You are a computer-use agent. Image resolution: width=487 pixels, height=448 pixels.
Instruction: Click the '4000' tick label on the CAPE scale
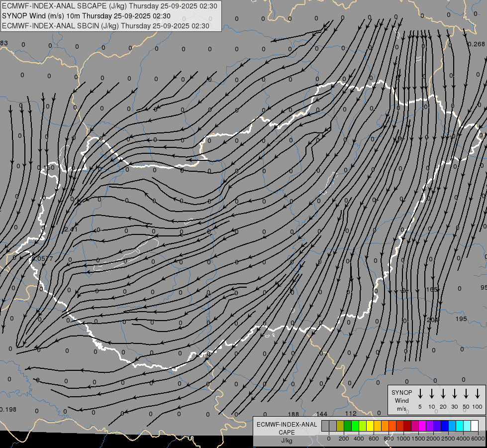pyautogui.click(x=463, y=439)
